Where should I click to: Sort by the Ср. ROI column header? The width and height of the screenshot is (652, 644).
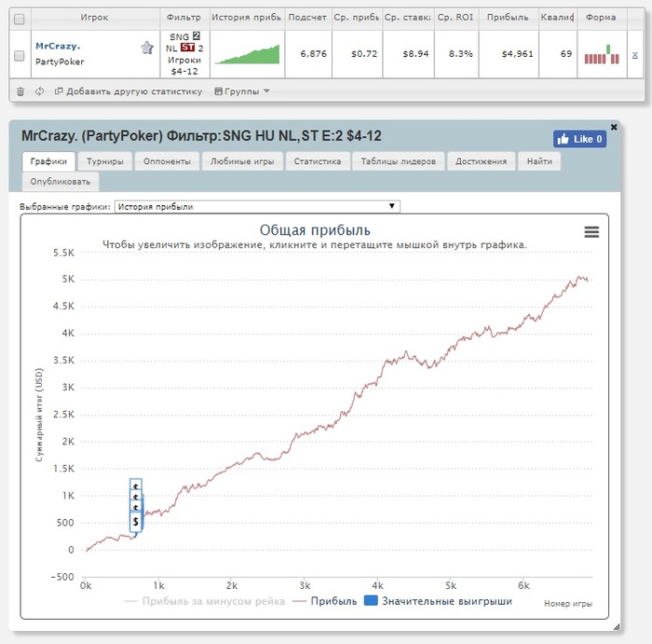pos(455,18)
